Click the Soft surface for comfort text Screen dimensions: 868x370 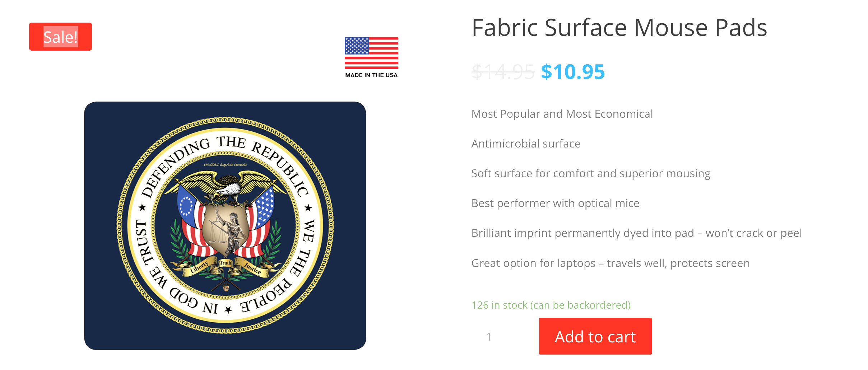[x=591, y=173]
